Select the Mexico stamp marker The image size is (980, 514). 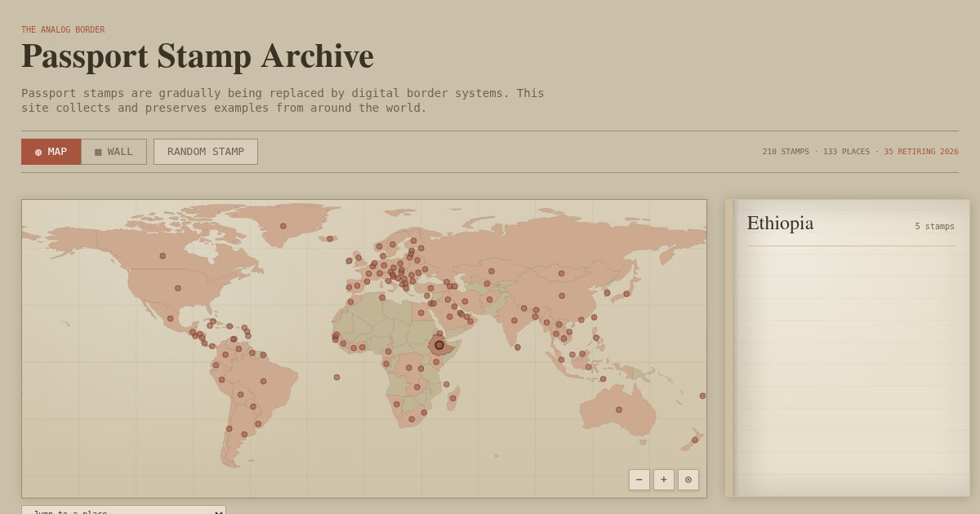[x=171, y=319]
